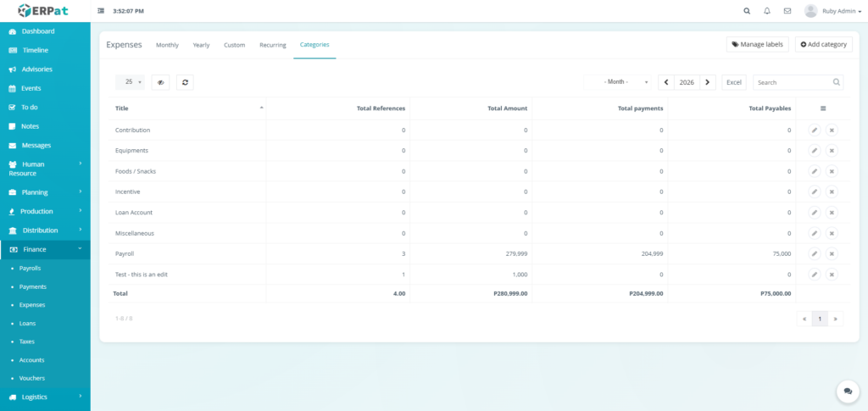This screenshot has height=411, width=868.
Task: Open the notifications bell icon
Action: (x=767, y=11)
